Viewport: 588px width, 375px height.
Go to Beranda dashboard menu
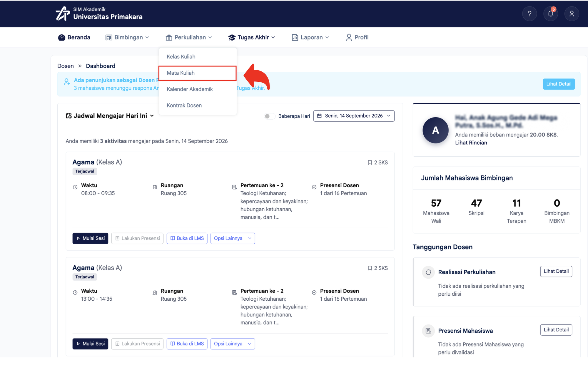[74, 37]
